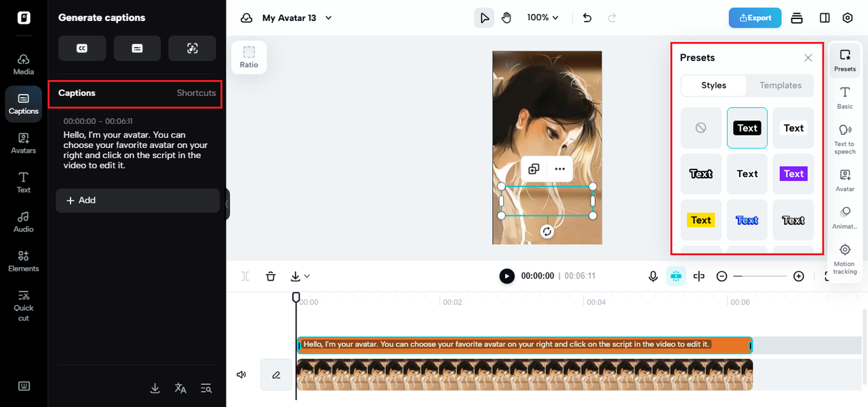Open the layers stack icon next to Export
This screenshot has height=407, width=868.
click(x=797, y=18)
